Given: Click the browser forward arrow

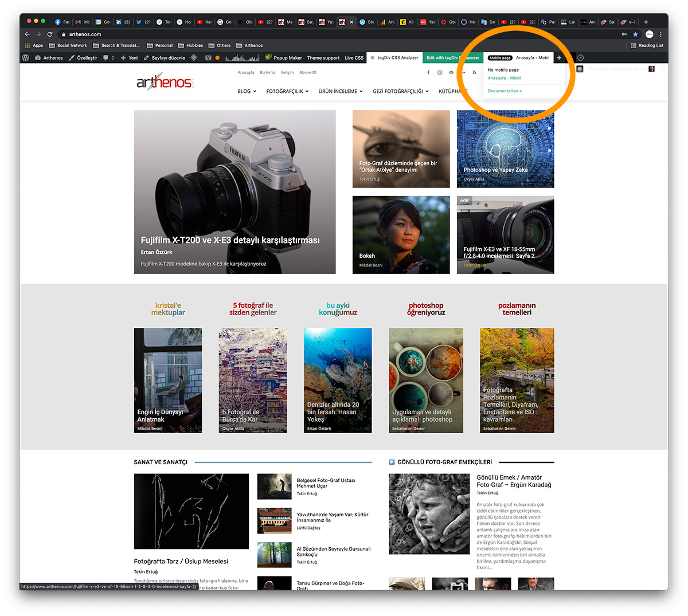Looking at the screenshot, I should (38, 34).
